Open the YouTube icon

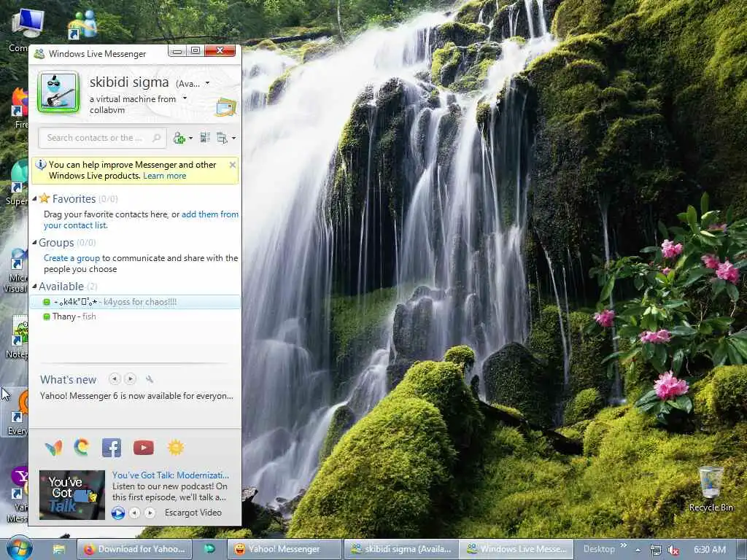pyautogui.click(x=144, y=448)
